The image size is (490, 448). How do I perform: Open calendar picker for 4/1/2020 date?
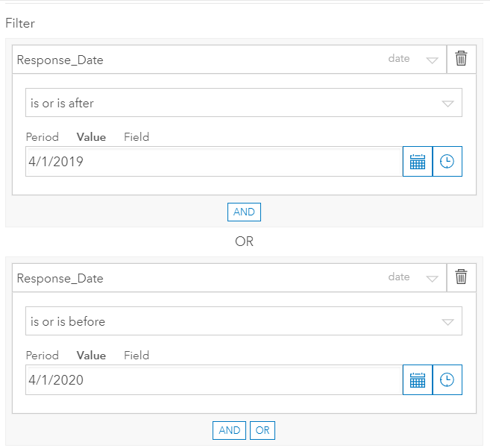[418, 380]
